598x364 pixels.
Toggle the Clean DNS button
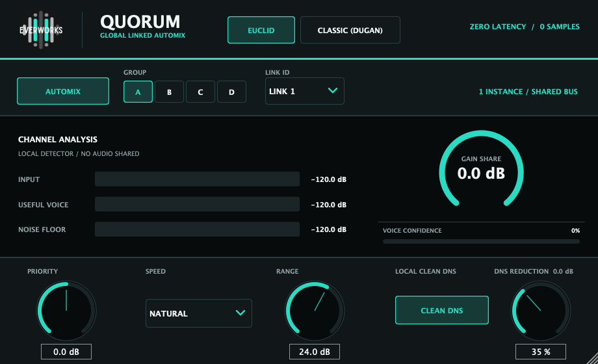pos(441,310)
